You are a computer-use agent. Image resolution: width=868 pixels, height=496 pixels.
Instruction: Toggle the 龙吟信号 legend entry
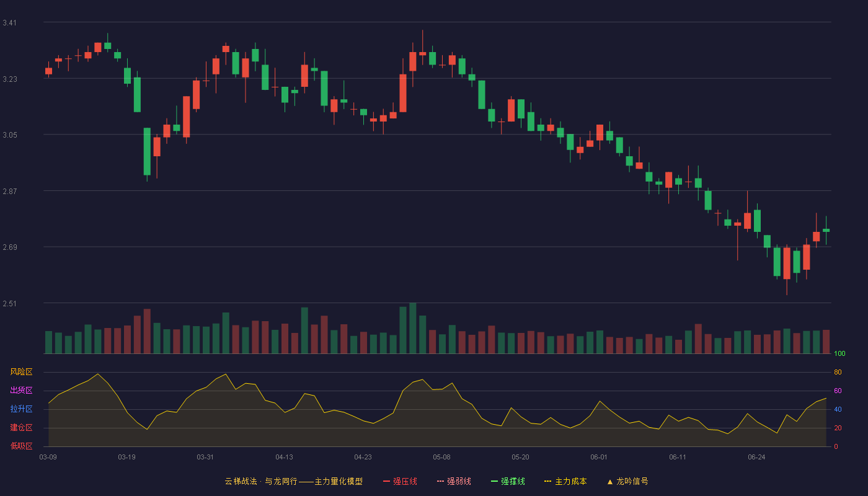(x=627, y=481)
